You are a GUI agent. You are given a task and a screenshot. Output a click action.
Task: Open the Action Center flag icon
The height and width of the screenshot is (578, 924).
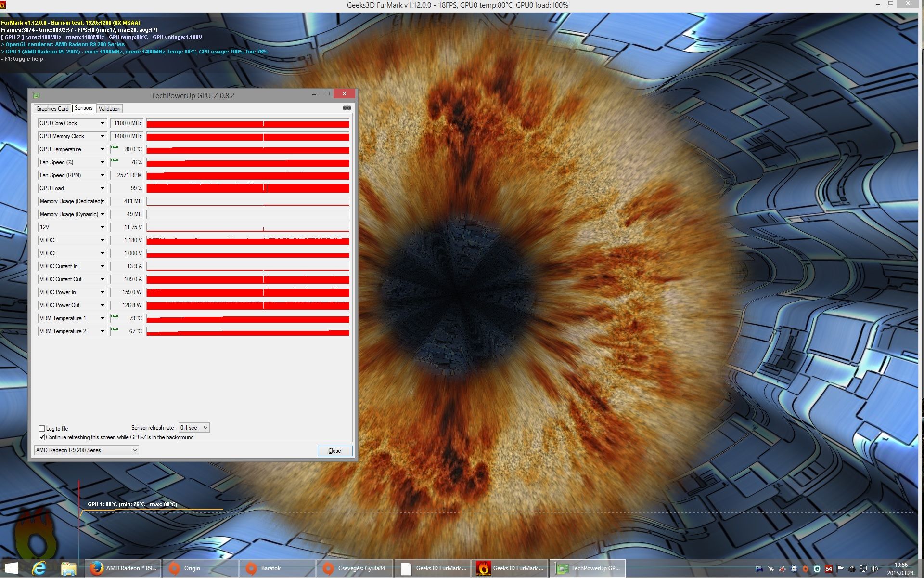coord(840,569)
